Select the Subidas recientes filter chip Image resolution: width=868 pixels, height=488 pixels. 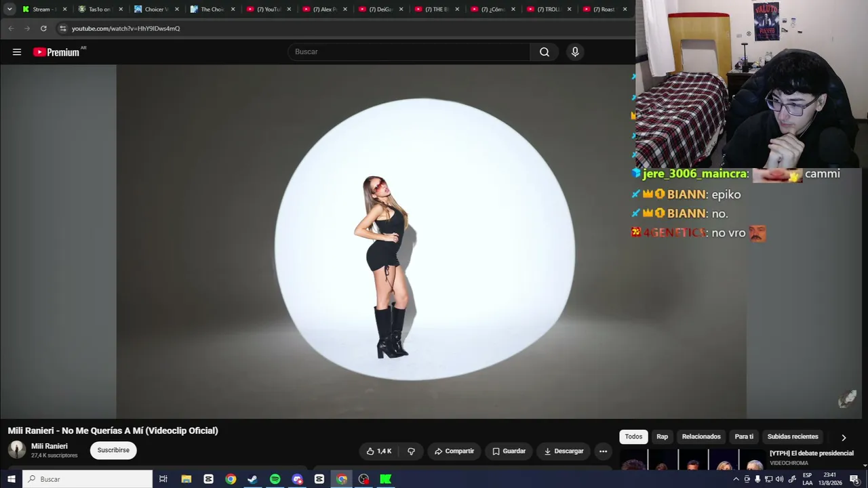tap(793, 436)
